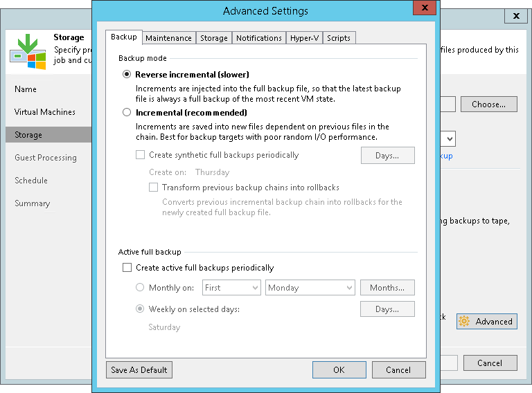Open the Notifications tab
This screenshot has width=532, height=393.
pyautogui.click(x=258, y=38)
